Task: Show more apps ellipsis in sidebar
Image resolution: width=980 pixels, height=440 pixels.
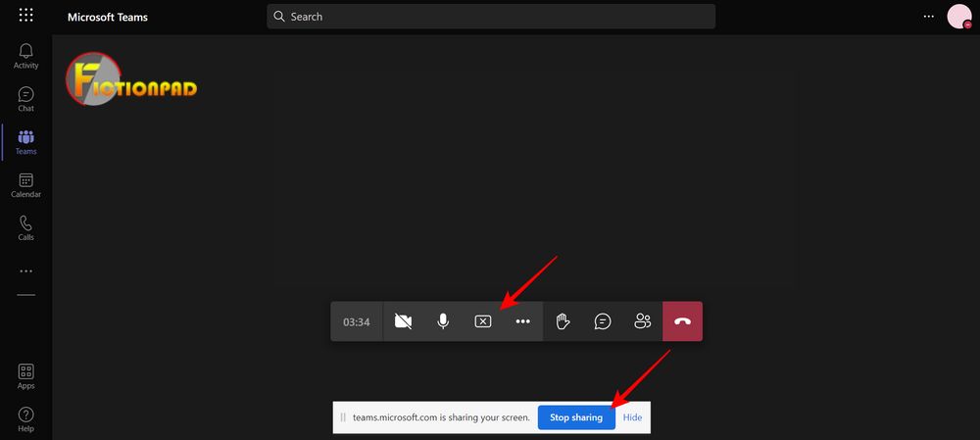Action: [x=25, y=271]
